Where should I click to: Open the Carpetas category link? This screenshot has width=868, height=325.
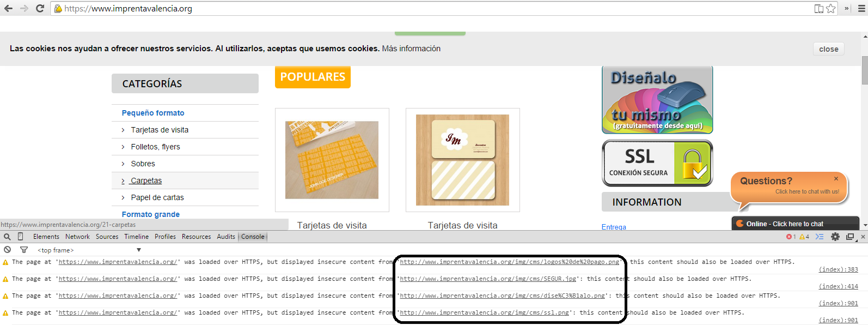click(x=146, y=180)
